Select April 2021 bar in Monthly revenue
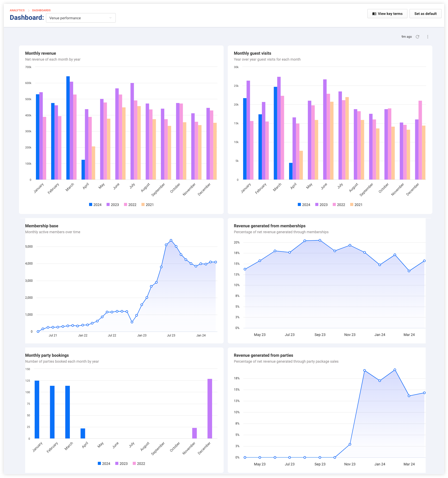Screen dimensions: 448x478 click(93, 163)
